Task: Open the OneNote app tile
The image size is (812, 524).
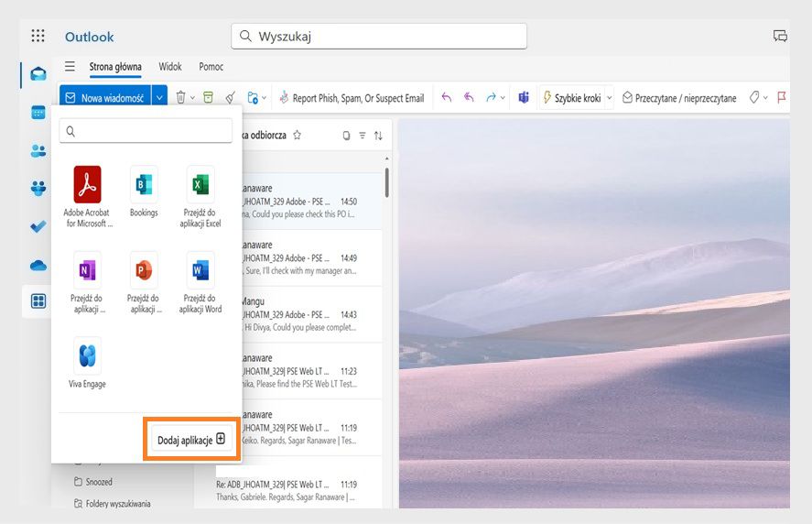Action: pyautogui.click(x=87, y=282)
